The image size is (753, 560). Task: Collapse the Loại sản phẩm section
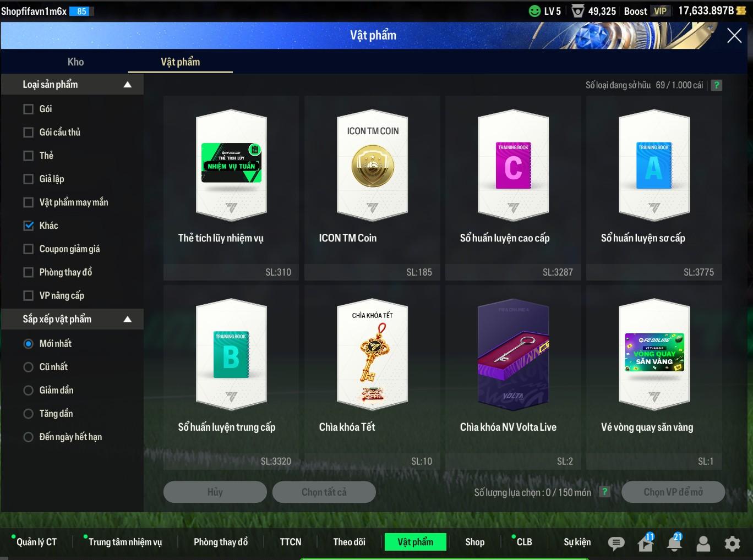click(x=128, y=85)
